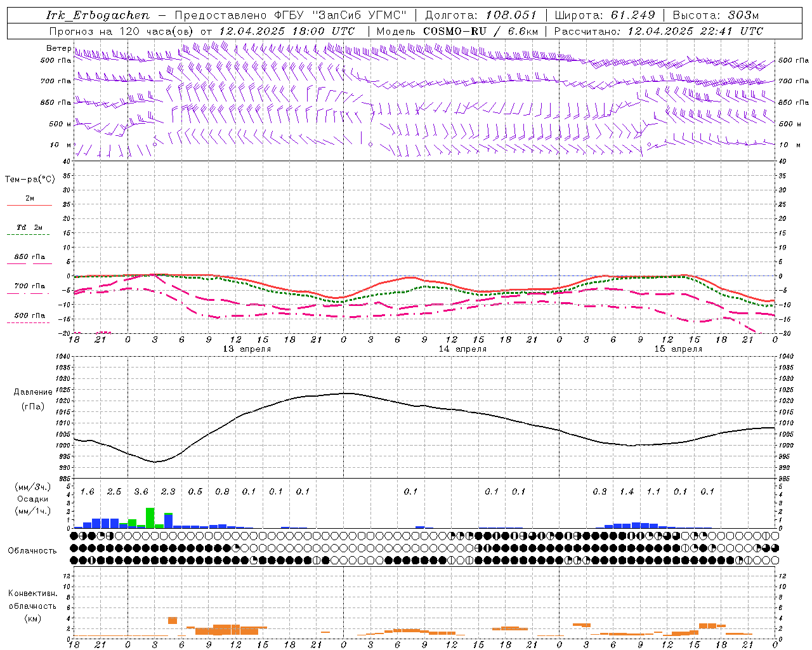
Task: Click the "Ветер" wind section label
Action: coord(58,48)
